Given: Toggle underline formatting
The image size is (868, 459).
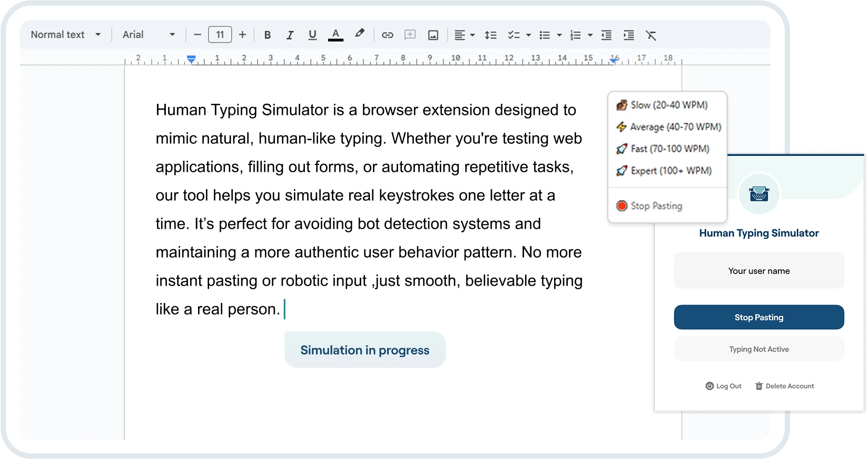Looking at the screenshot, I should [x=312, y=35].
